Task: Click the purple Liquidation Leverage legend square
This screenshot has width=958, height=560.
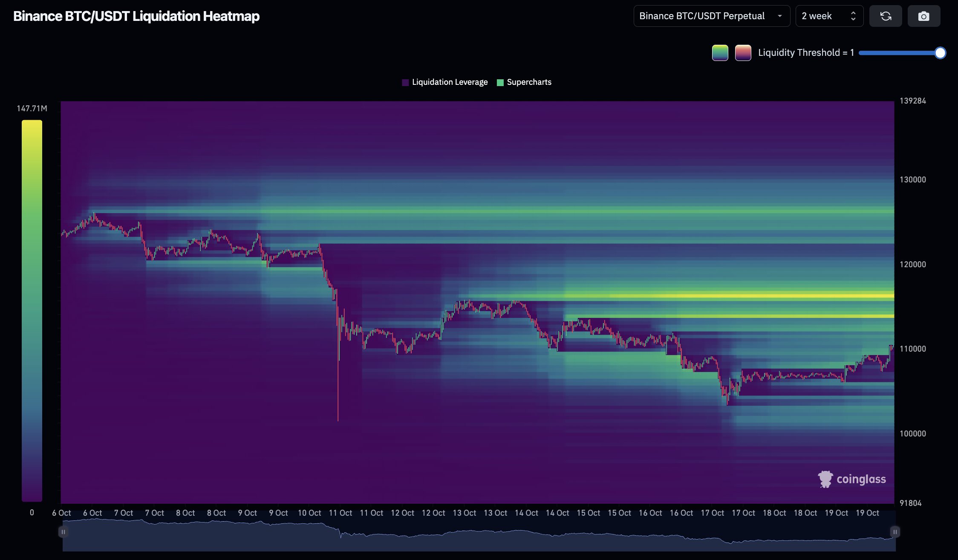Action: (405, 82)
